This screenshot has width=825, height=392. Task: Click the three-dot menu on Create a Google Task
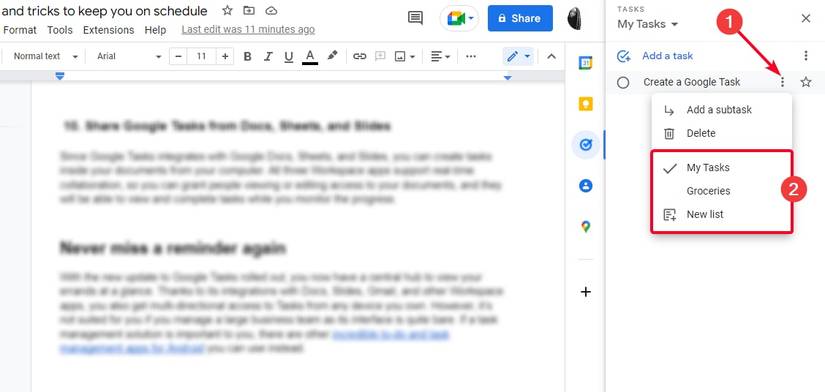click(x=782, y=82)
